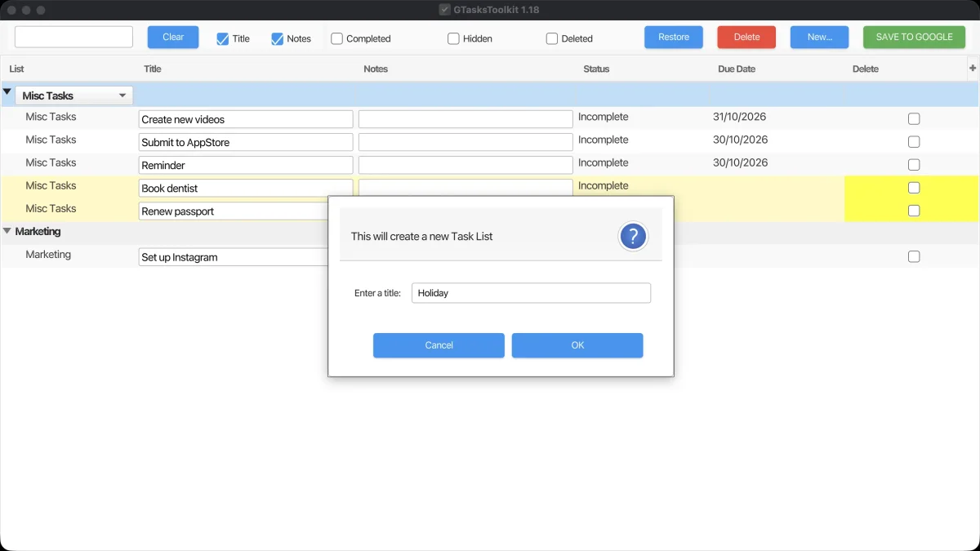980x551 pixels.
Task: Click the Restore button
Action: point(674,38)
